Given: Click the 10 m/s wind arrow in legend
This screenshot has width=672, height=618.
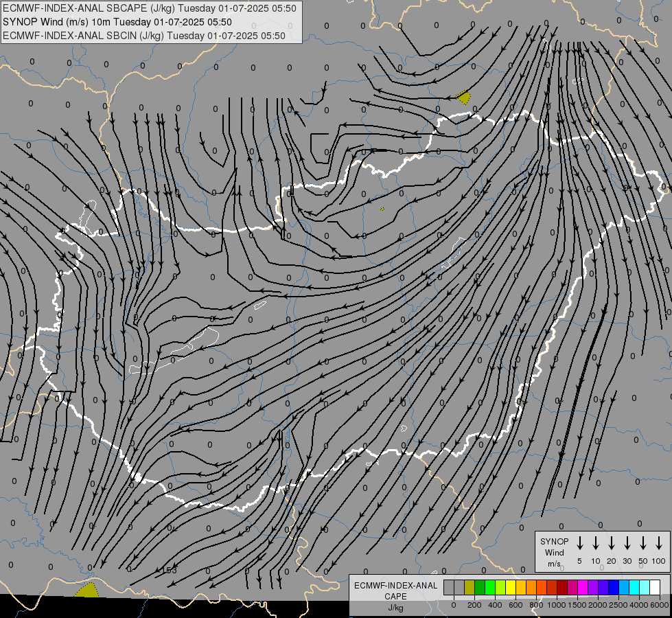Looking at the screenshot, I should (x=596, y=543).
